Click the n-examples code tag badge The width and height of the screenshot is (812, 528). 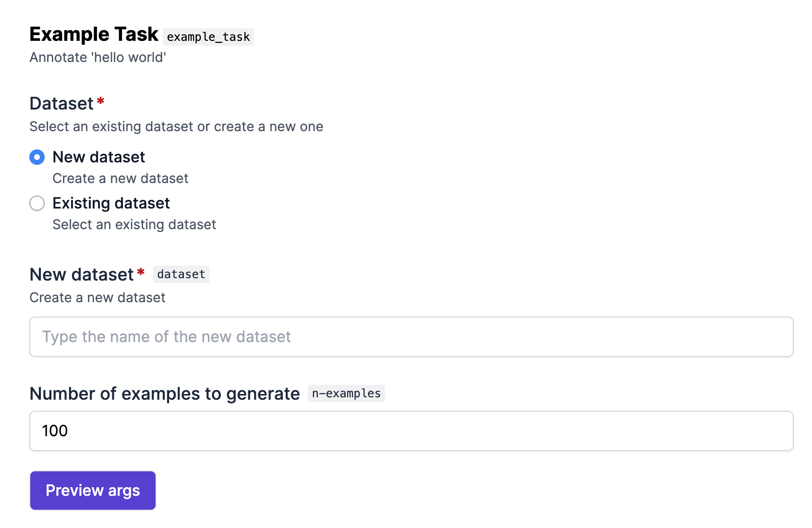tap(346, 393)
